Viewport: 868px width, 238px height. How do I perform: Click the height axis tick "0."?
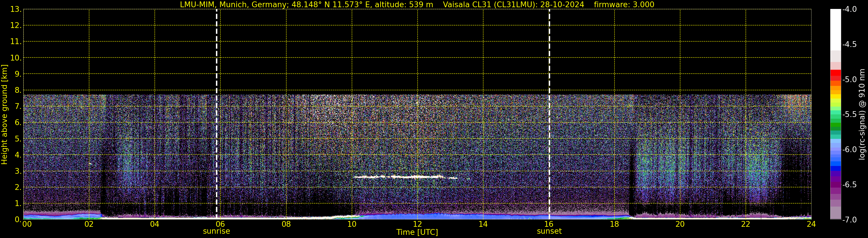click(18, 220)
